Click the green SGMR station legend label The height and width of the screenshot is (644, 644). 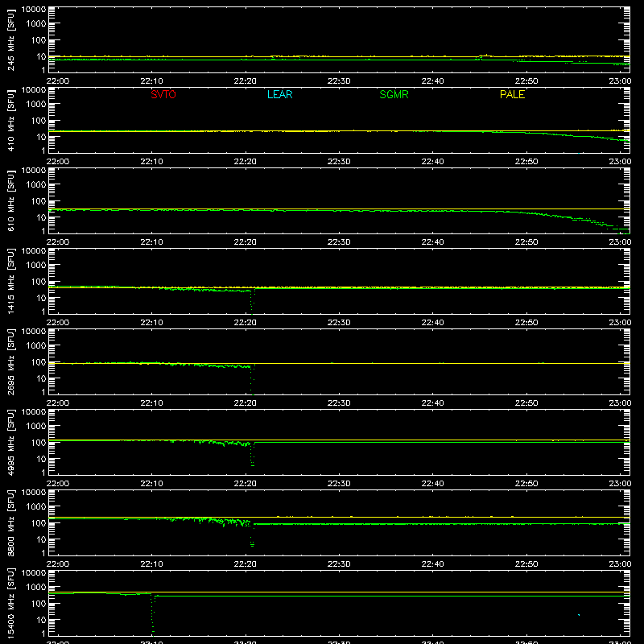tap(394, 94)
